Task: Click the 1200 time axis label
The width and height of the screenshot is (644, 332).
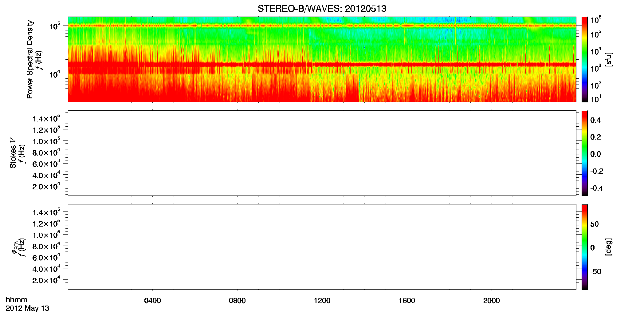Action: (322, 301)
